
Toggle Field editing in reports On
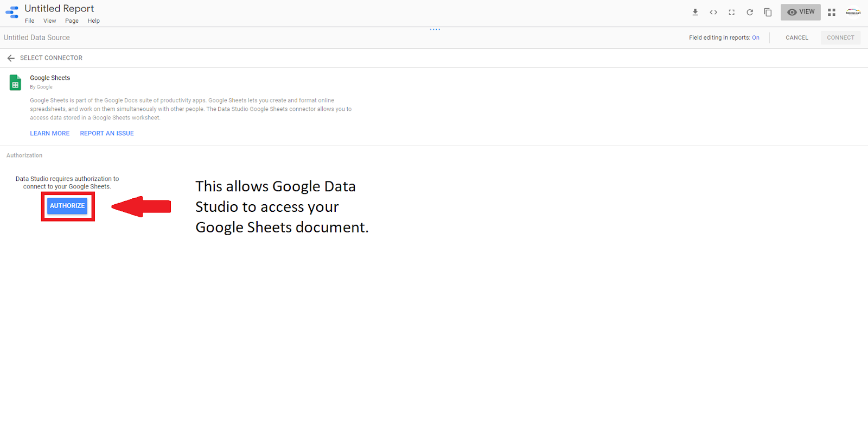coord(756,38)
